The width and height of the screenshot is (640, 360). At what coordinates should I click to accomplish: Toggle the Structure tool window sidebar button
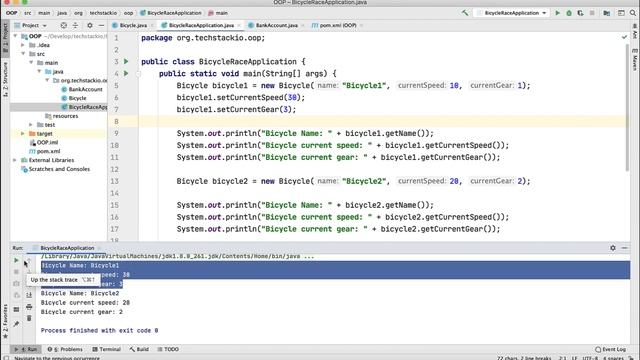(x=5, y=79)
